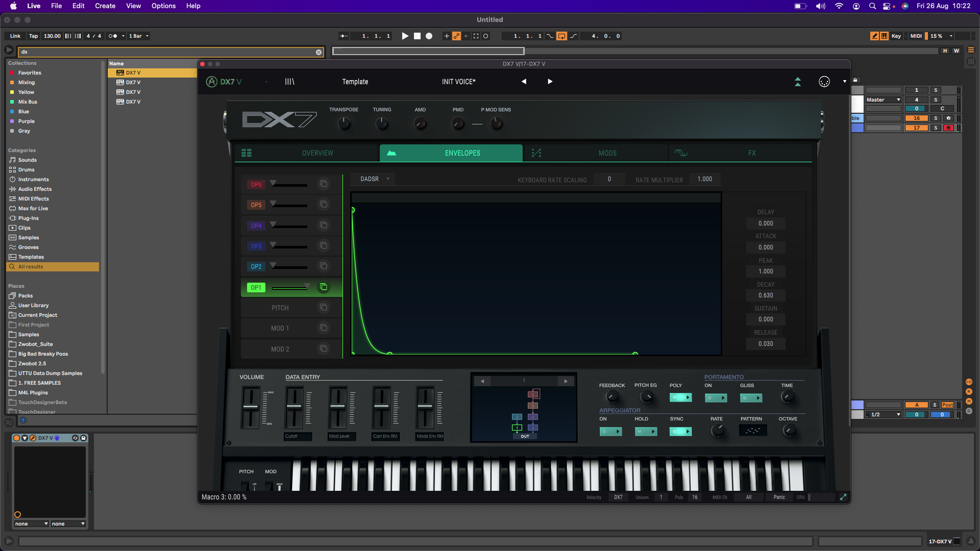
Task: Open the Master output routing dropdown
Action: [883, 100]
